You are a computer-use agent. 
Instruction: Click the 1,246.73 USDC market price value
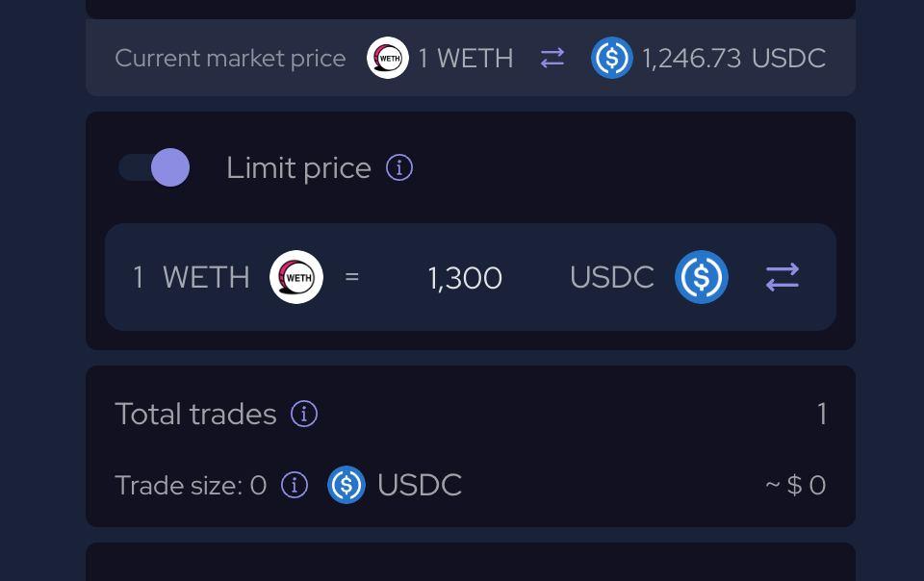733,58
